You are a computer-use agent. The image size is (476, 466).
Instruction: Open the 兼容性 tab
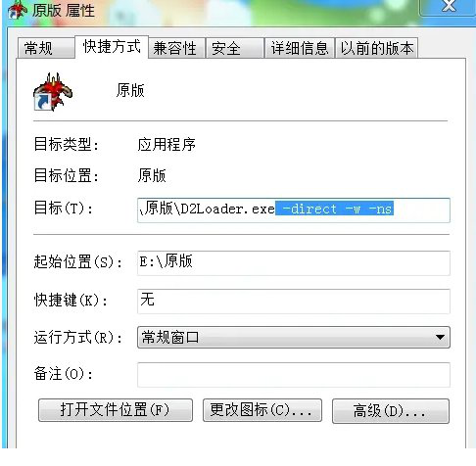(x=176, y=48)
